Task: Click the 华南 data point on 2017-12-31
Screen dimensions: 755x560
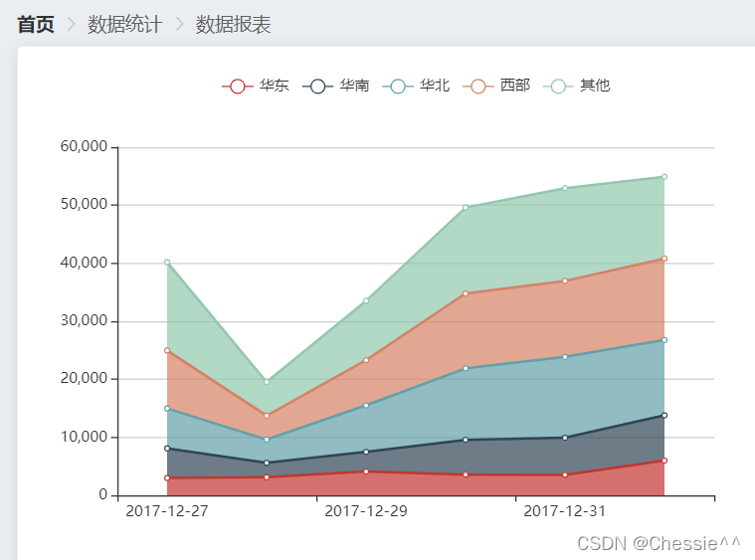Action: (x=565, y=438)
